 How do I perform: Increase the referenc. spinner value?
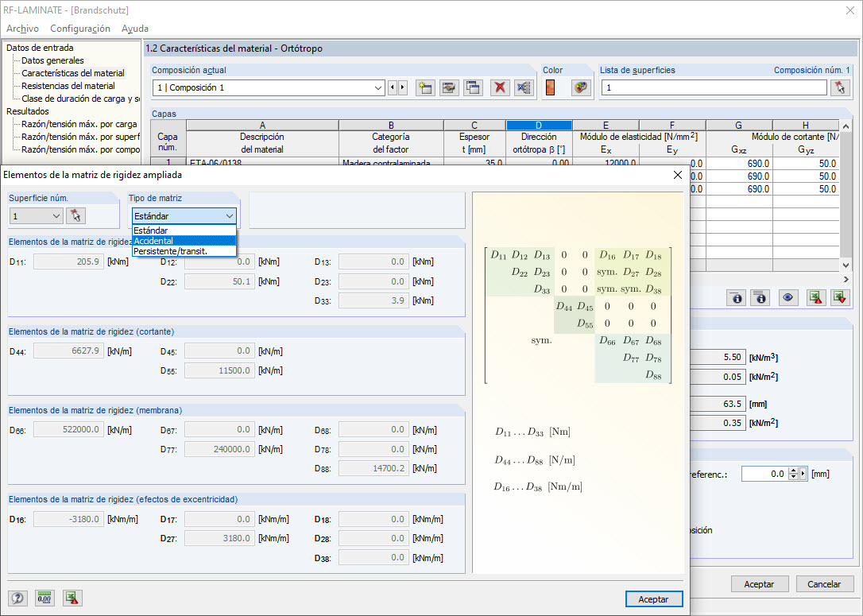793,471
